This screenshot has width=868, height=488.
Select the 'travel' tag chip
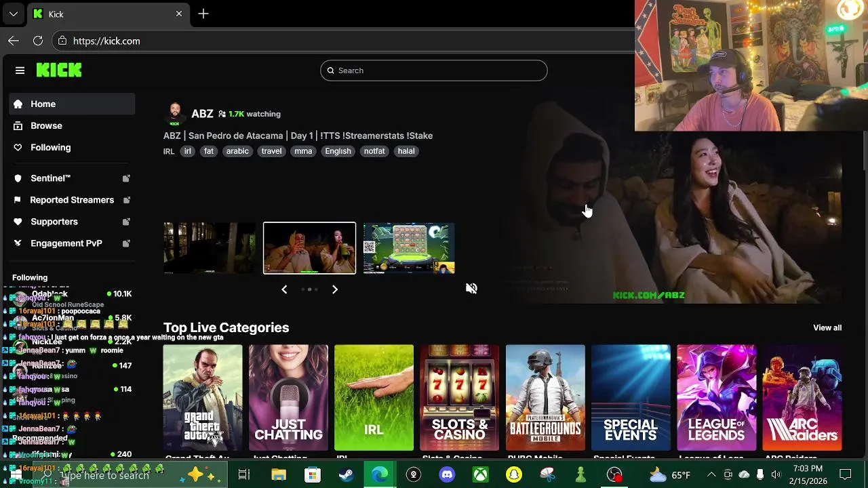(x=271, y=151)
